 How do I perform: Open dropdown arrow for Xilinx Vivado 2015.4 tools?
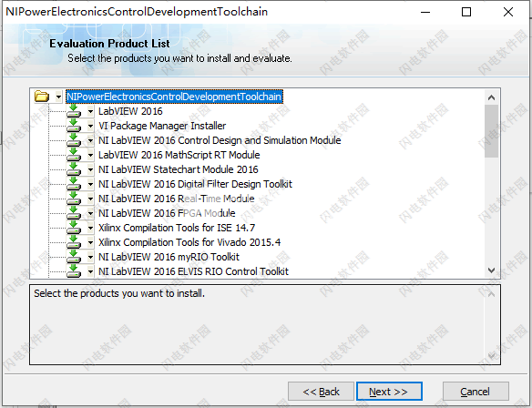tap(90, 242)
